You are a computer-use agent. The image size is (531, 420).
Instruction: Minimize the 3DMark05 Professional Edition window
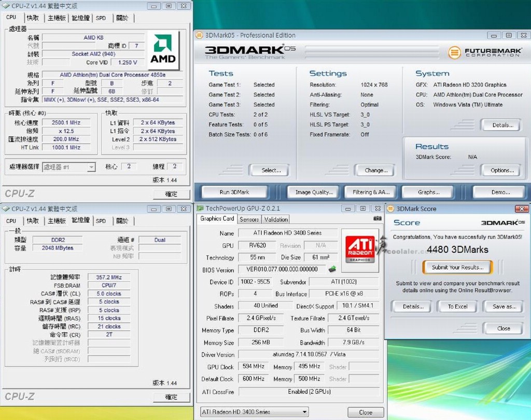[x=494, y=35]
